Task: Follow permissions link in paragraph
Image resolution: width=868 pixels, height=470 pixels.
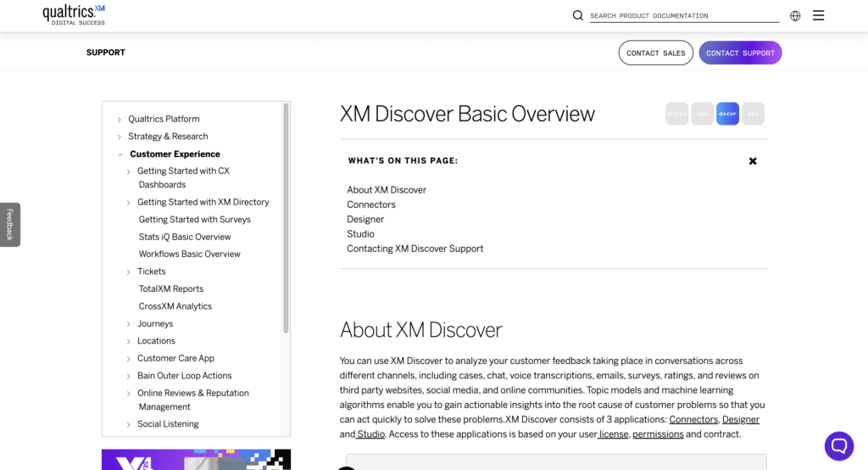Action: (658, 434)
